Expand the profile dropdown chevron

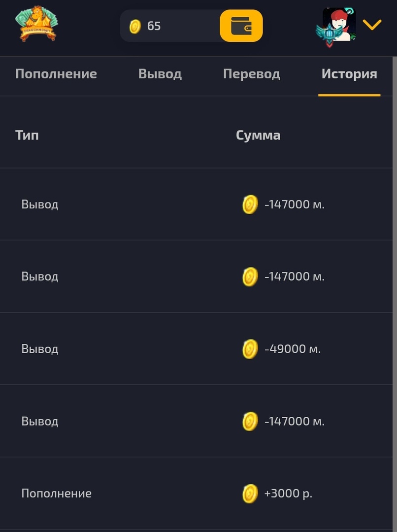372,25
